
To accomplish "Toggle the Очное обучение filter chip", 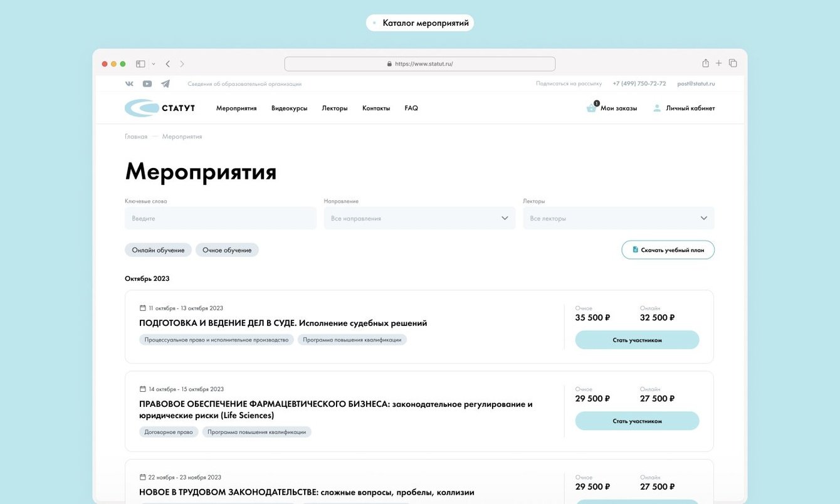I will point(227,250).
